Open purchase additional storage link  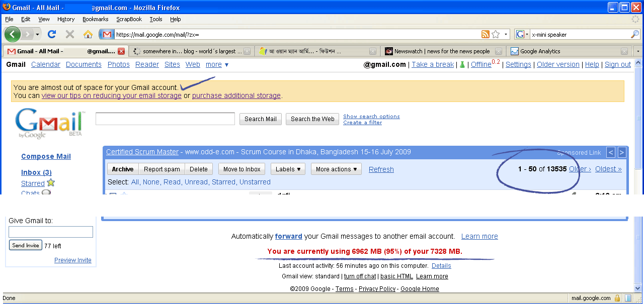pyautogui.click(x=236, y=95)
